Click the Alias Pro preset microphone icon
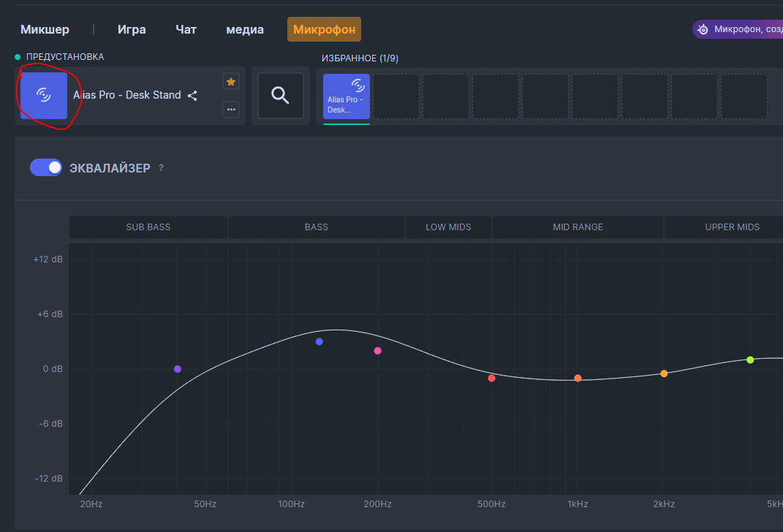This screenshot has height=532, width=783. 44,96
